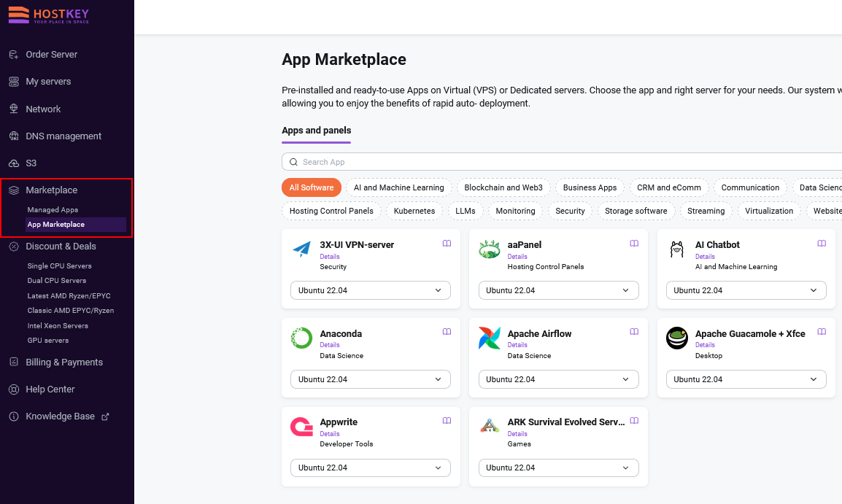
Task: Filter by AI and Machine Learning
Action: click(399, 187)
